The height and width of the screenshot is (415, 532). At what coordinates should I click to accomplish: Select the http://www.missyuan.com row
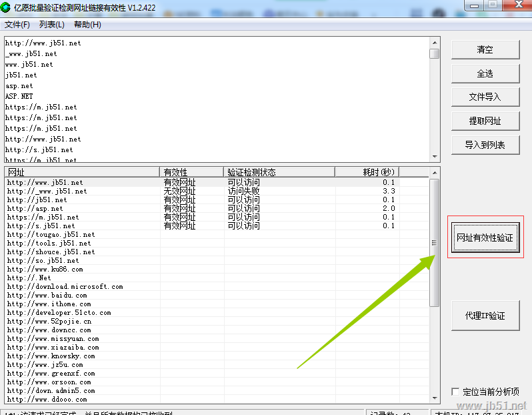(x=217, y=338)
